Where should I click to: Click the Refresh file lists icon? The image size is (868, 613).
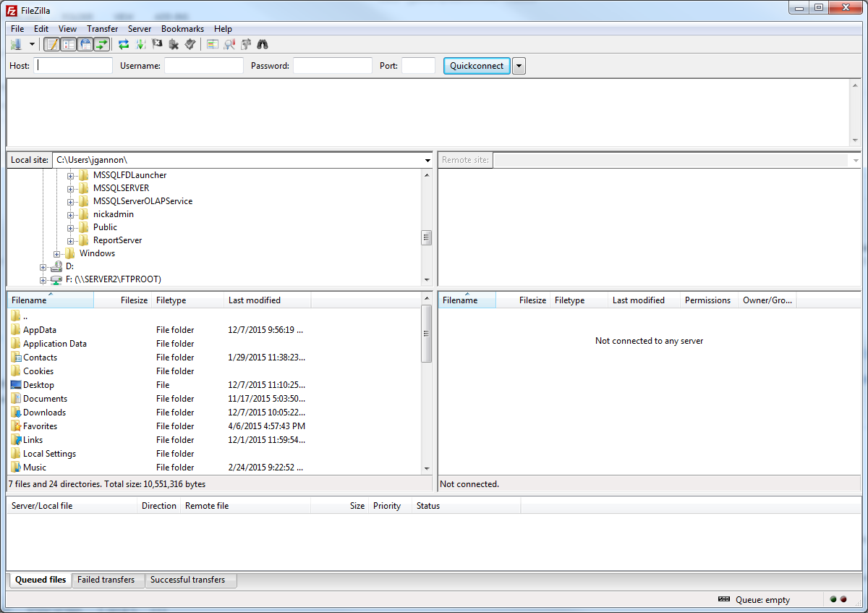pyautogui.click(x=124, y=44)
